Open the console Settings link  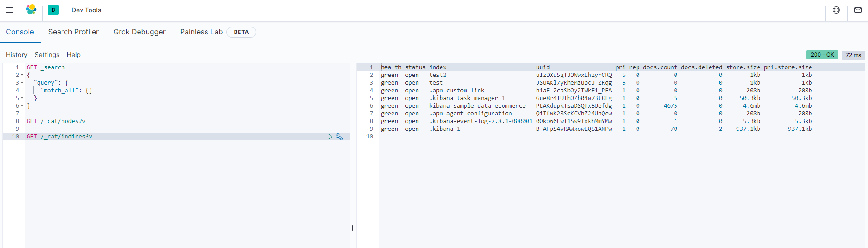point(47,55)
